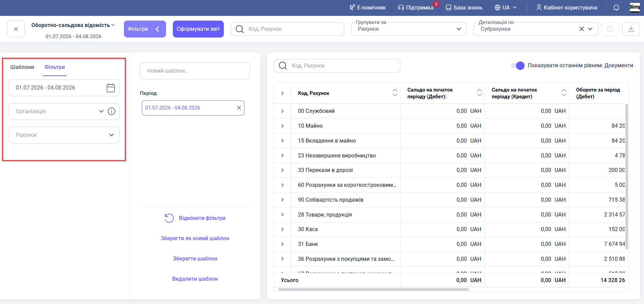Clear the Деталізація по Субрахунки selection
This screenshot has height=304, width=644.
pyautogui.click(x=582, y=29)
